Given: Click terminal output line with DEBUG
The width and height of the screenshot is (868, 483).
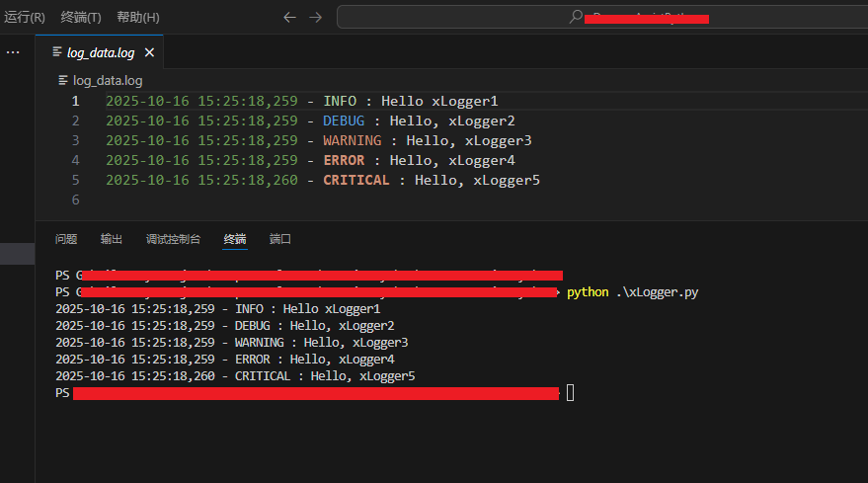Looking at the screenshot, I should [225, 326].
